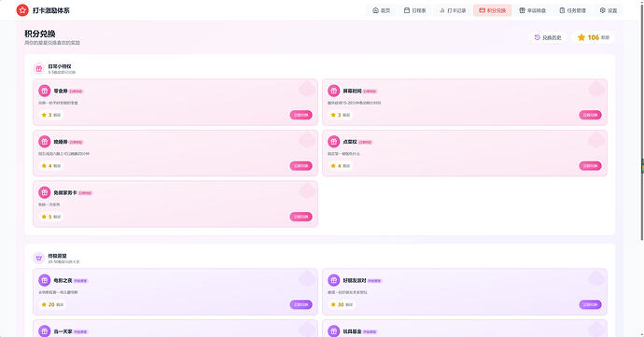Select the 积分兑换 points exchange tab
The width and height of the screenshot is (644, 337).
coord(493,10)
